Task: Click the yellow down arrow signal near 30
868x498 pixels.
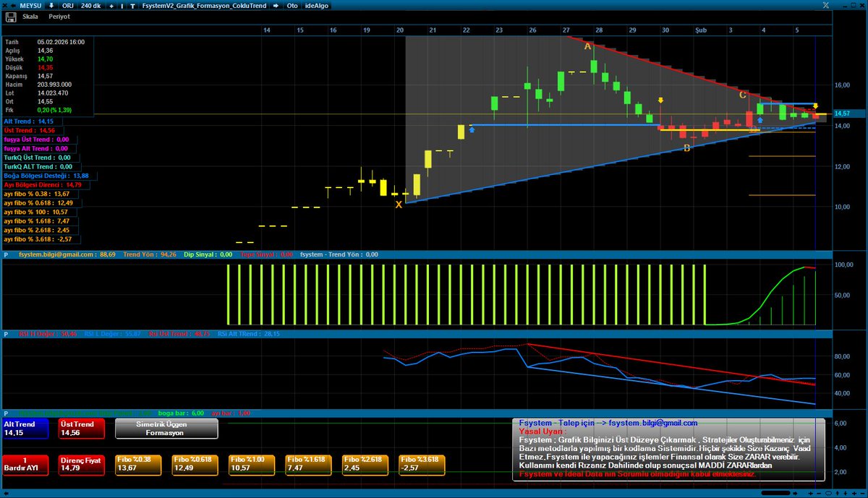Action: [x=660, y=100]
